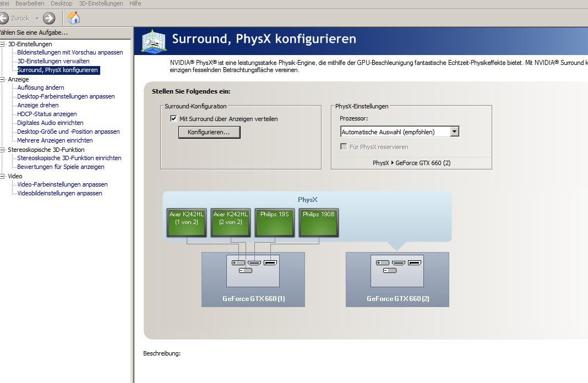Select the Philips 19S monitor icon

point(275,223)
